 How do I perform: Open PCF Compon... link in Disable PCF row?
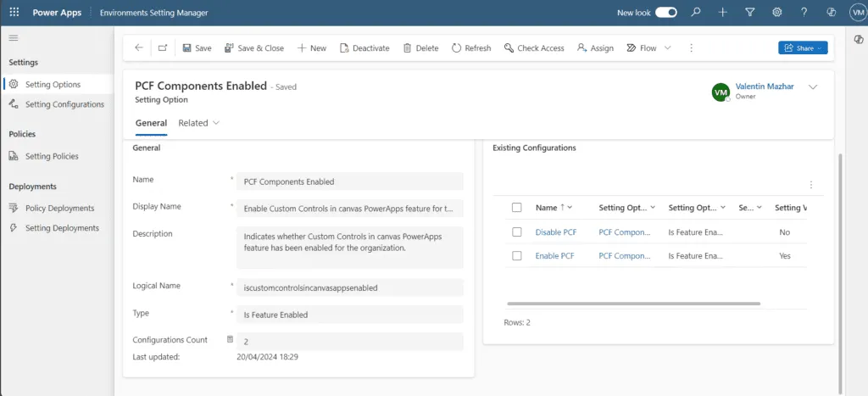[x=625, y=232]
